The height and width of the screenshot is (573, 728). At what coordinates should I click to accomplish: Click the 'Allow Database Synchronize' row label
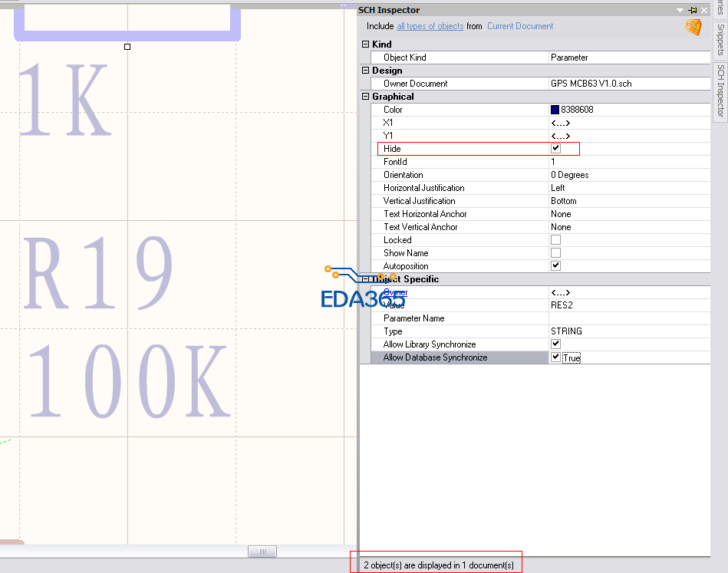(435, 357)
